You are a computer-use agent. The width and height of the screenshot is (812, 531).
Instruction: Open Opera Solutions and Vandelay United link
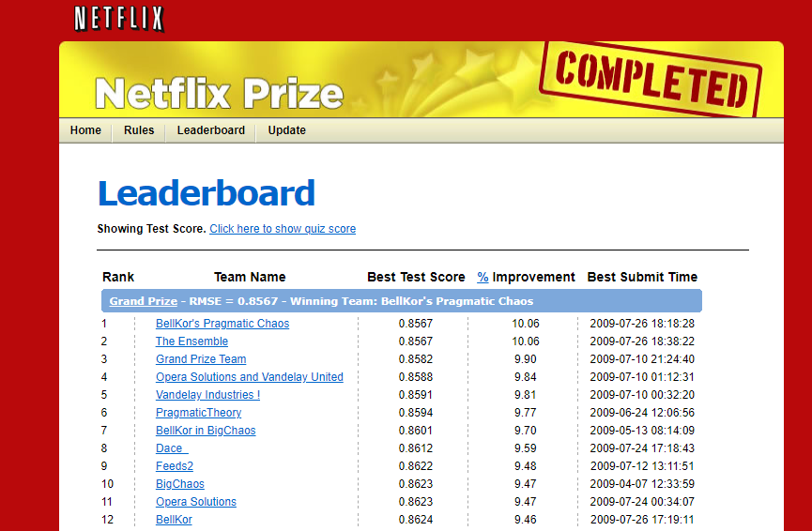tap(250, 377)
